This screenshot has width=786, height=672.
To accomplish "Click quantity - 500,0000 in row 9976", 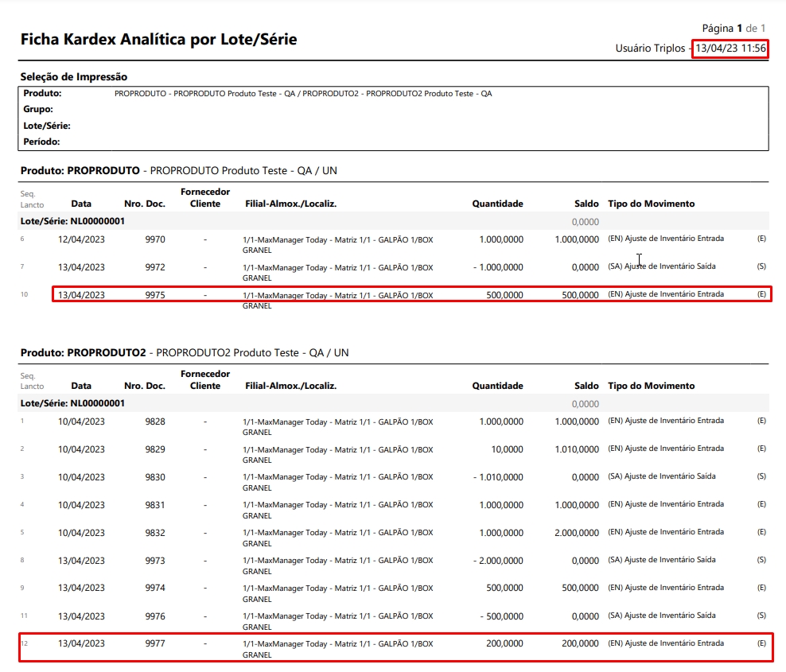I will pyautogui.click(x=502, y=616).
